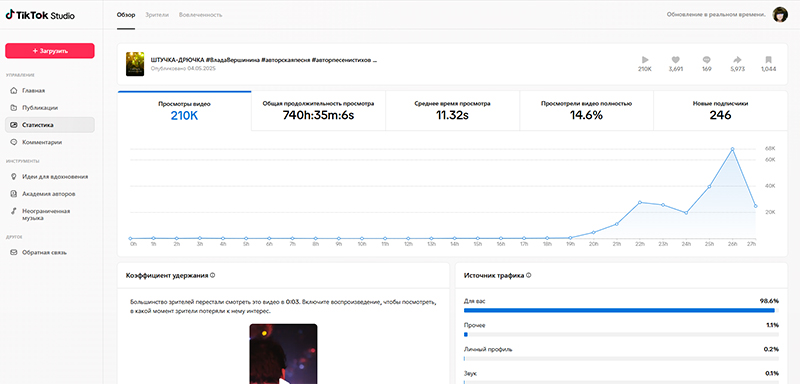
Task: Click the shares arrow icon
Action: [737, 59]
